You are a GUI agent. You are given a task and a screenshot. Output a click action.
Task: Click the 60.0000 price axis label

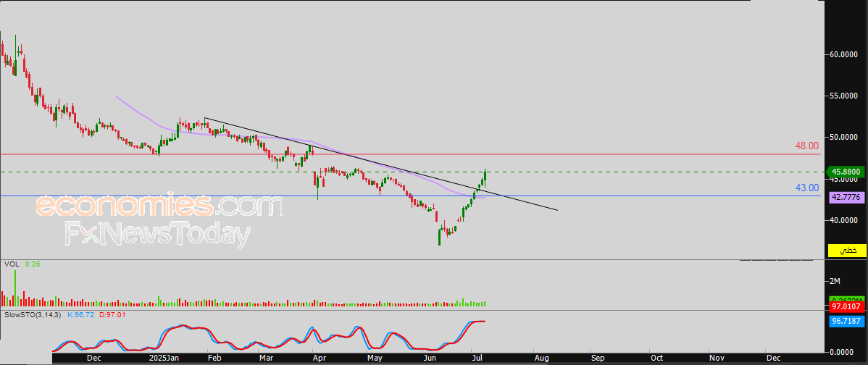click(x=843, y=54)
